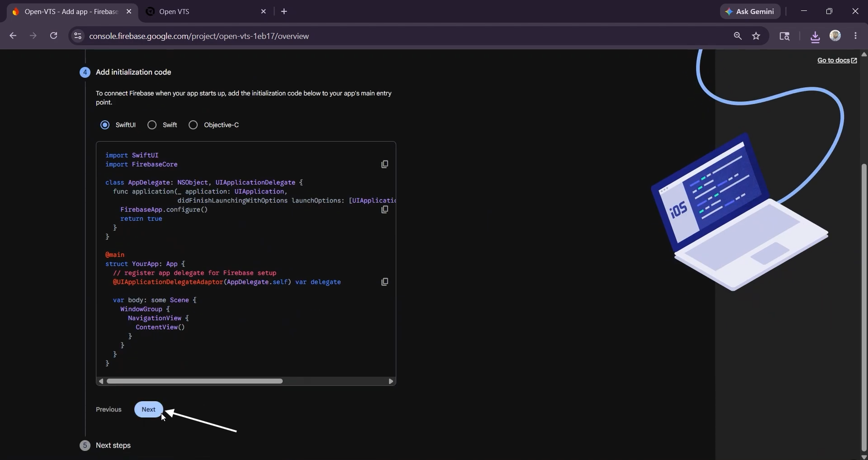The width and height of the screenshot is (868, 460).
Task: Go back to the previous page
Action: pyautogui.click(x=13, y=36)
